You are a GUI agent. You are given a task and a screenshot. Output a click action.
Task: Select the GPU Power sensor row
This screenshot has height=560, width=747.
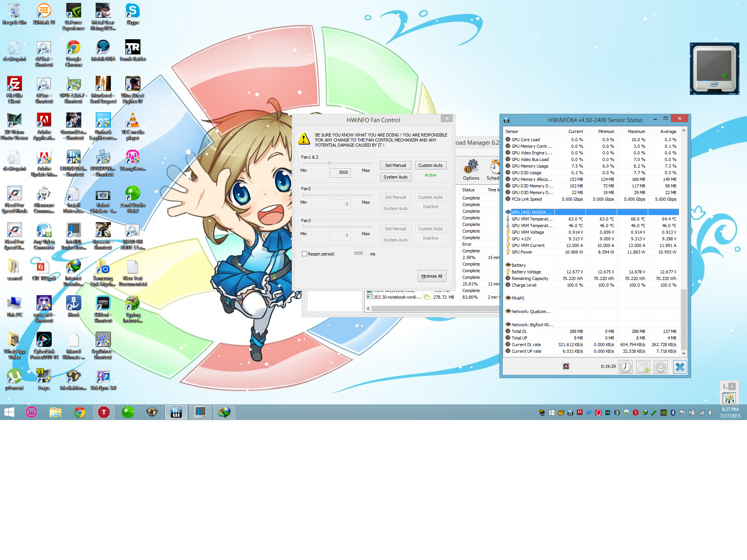coord(591,252)
